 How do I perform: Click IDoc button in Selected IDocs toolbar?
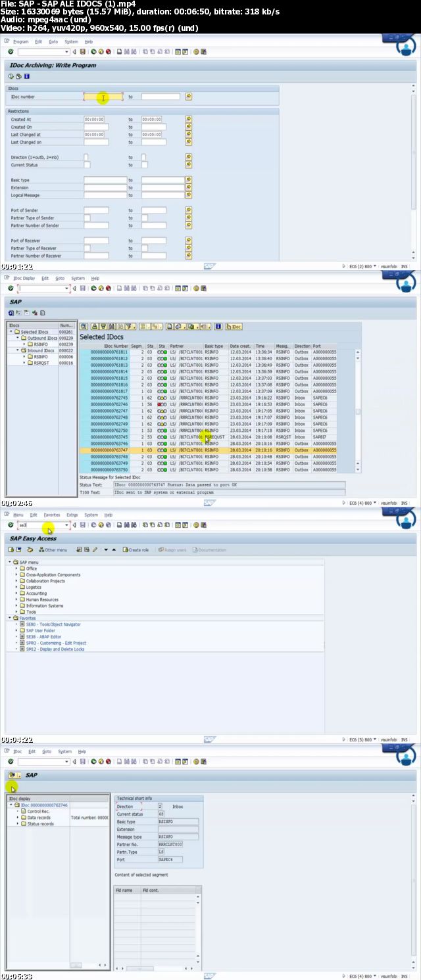234,326
